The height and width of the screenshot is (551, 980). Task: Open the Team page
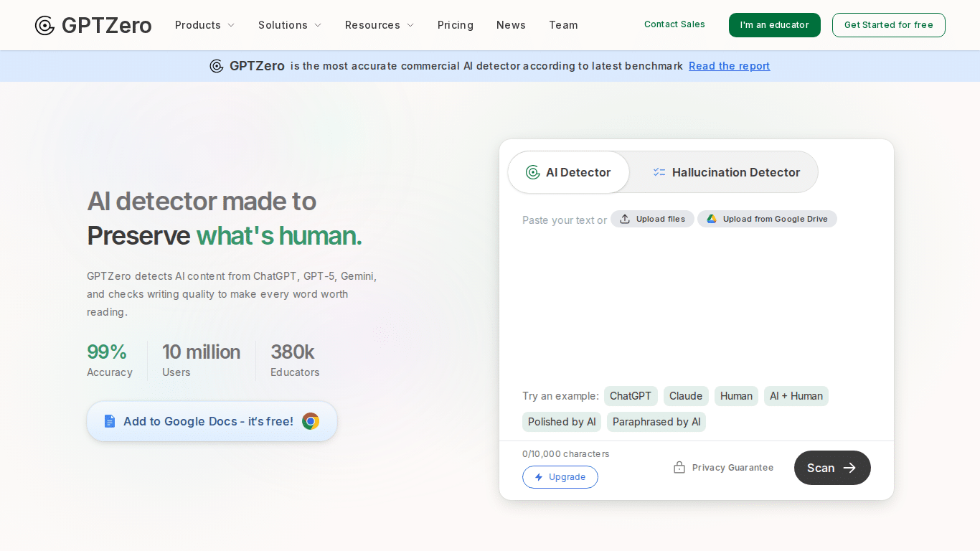coord(563,25)
